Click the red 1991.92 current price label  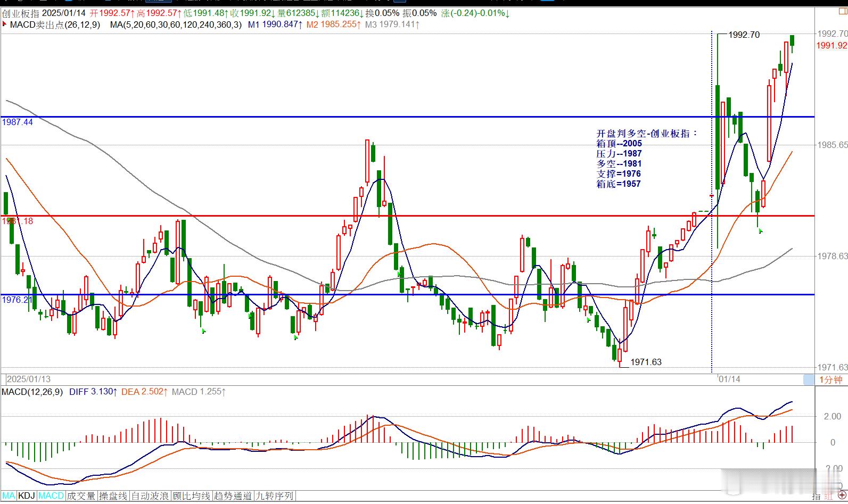pyautogui.click(x=831, y=46)
